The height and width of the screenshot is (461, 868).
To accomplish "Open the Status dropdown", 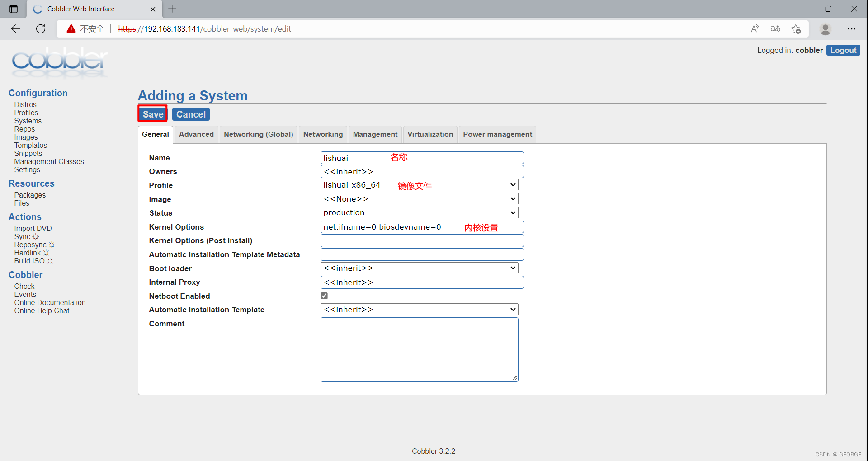I will [x=420, y=212].
